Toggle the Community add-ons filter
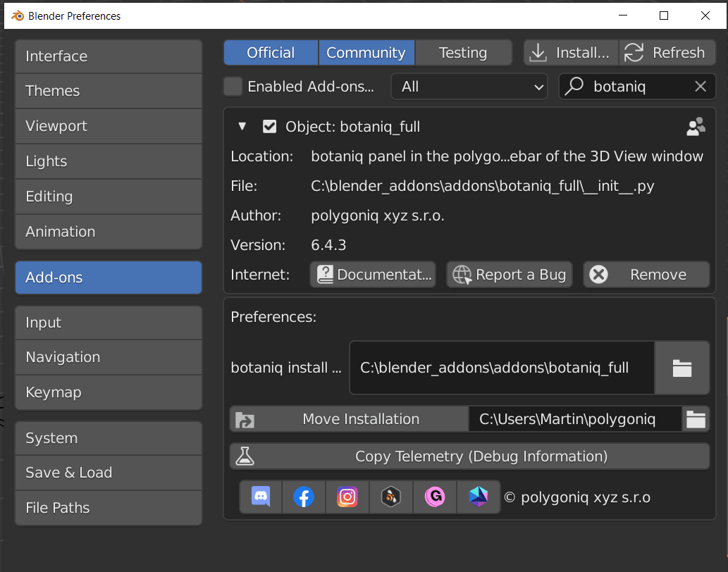 point(366,52)
